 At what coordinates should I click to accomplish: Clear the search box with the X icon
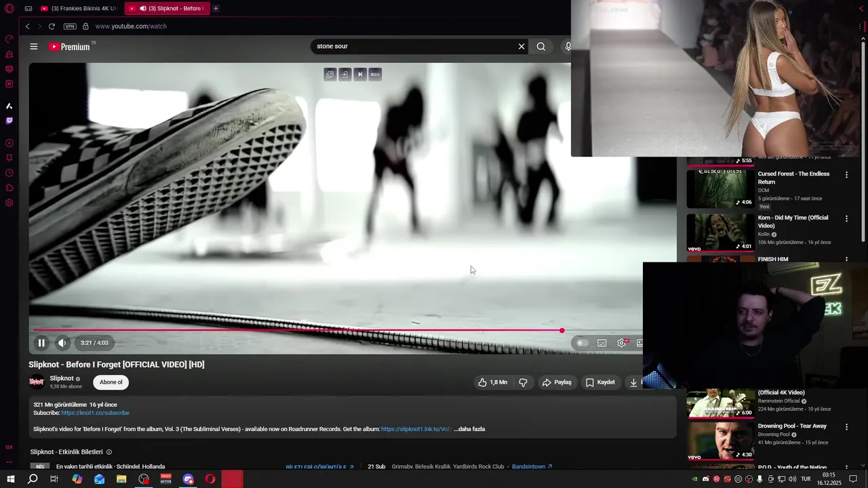pos(521,47)
